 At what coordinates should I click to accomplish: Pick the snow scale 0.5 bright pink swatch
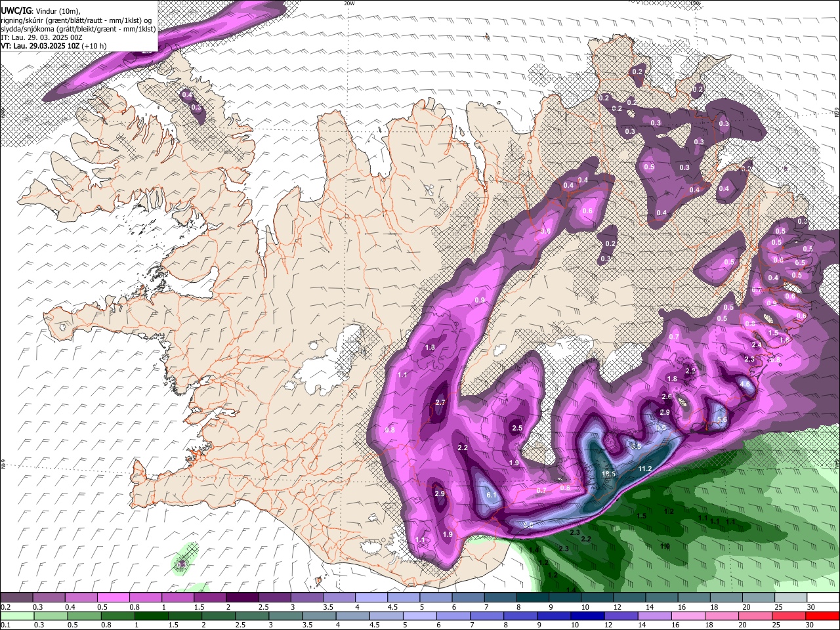point(113,597)
